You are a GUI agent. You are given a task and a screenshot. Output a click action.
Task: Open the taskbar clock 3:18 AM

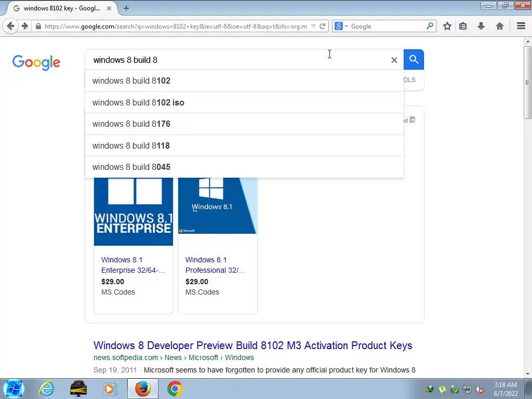(506, 389)
